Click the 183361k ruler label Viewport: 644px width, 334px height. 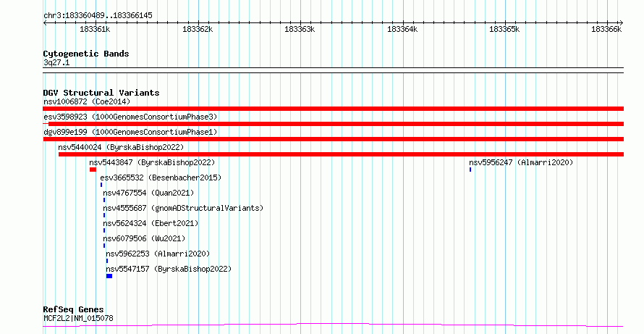(x=95, y=29)
